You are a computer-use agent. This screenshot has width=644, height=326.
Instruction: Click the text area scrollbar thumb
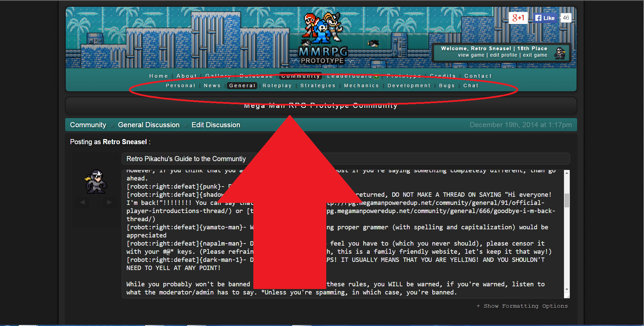(567, 200)
